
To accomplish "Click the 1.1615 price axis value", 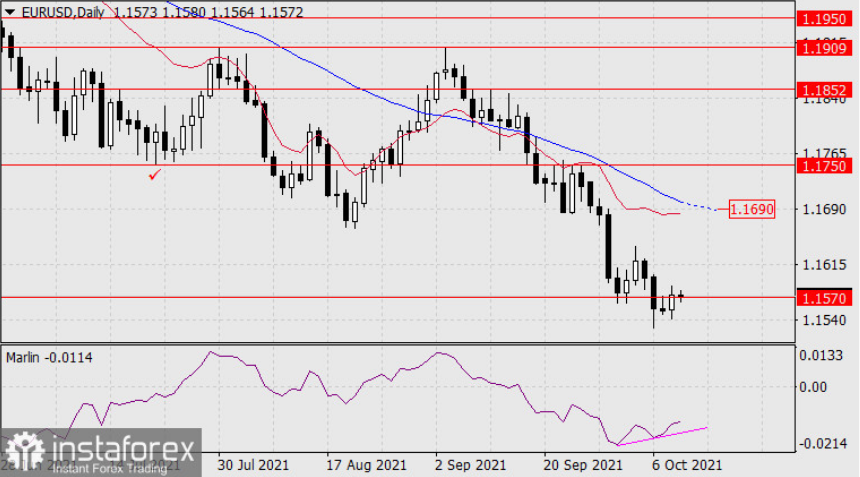I will [x=824, y=265].
